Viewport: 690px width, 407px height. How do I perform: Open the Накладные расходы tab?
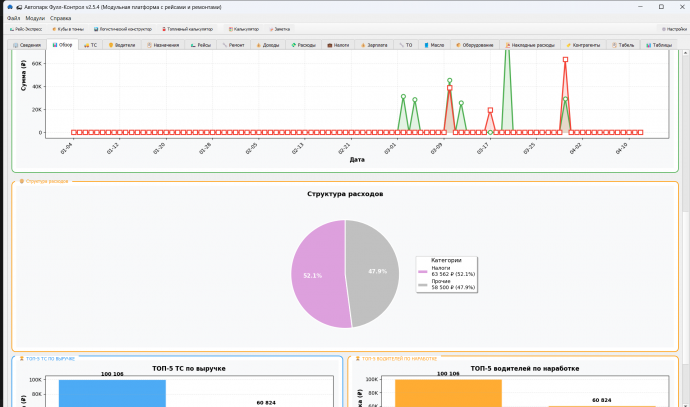point(530,45)
